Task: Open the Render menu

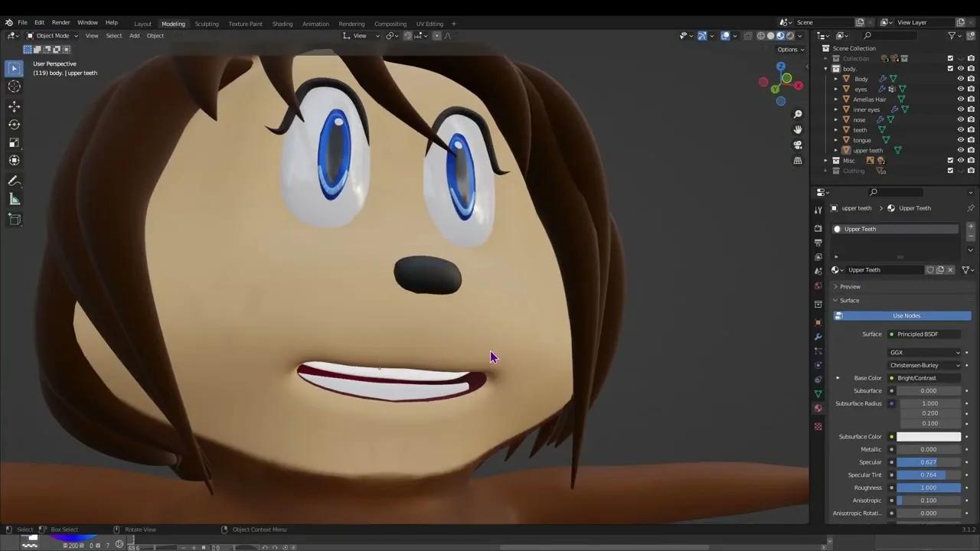Action: (60, 23)
